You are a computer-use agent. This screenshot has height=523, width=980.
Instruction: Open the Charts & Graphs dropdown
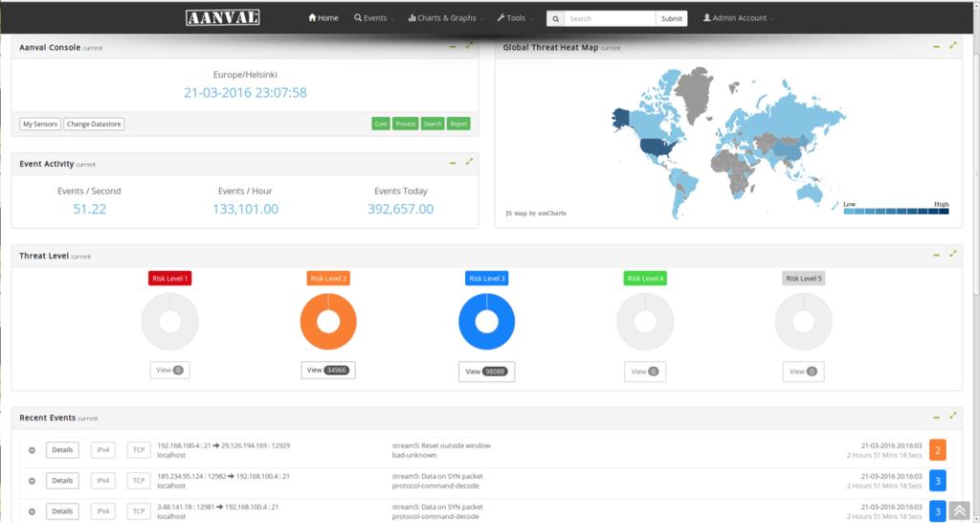[445, 18]
